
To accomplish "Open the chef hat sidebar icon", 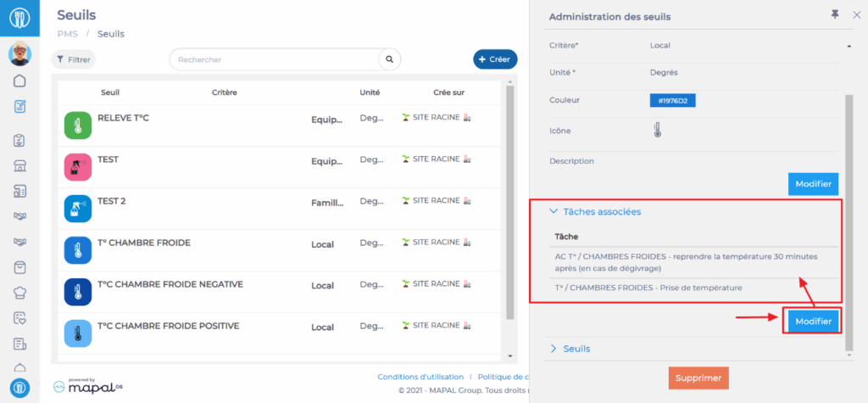I will [x=19, y=293].
